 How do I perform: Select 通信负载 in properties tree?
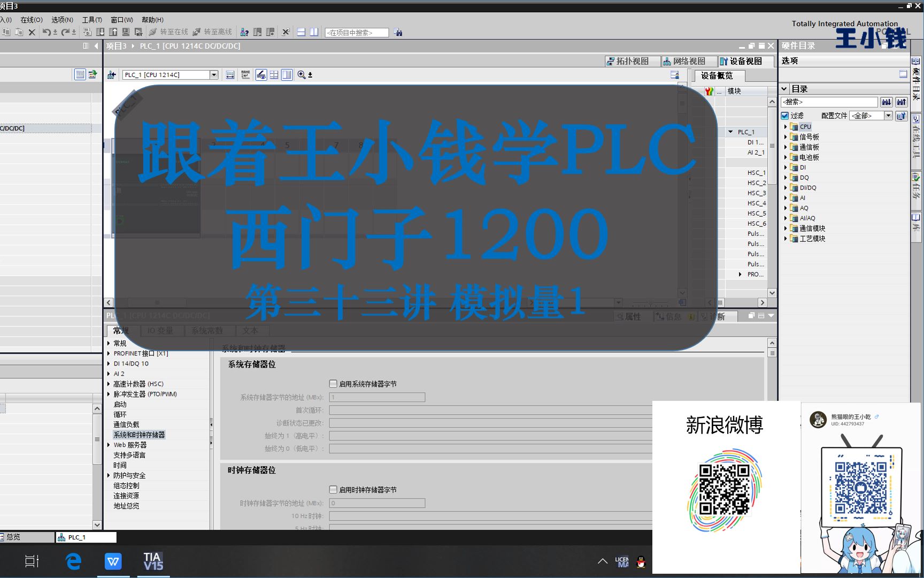tap(126, 424)
